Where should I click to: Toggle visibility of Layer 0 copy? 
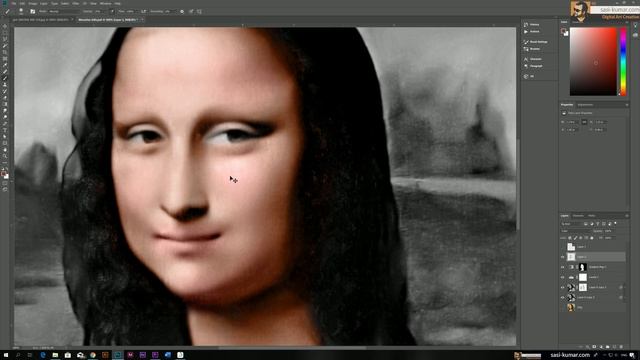(x=562, y=298)
